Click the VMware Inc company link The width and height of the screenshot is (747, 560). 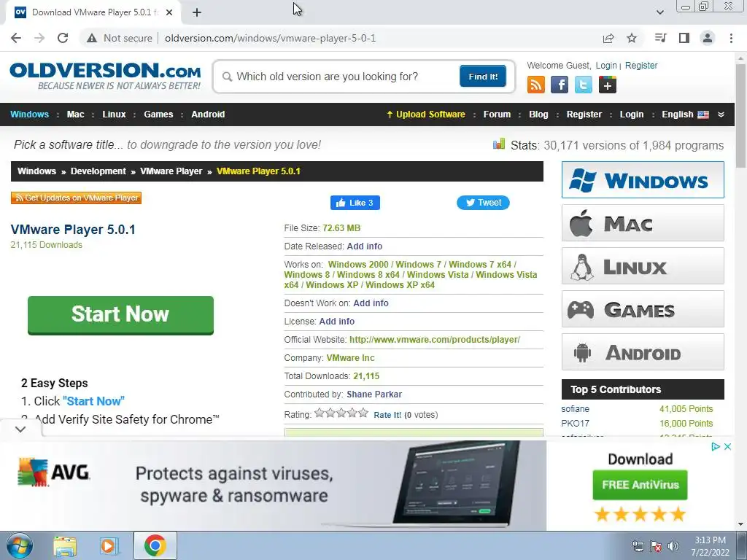(x=350, y=357)
